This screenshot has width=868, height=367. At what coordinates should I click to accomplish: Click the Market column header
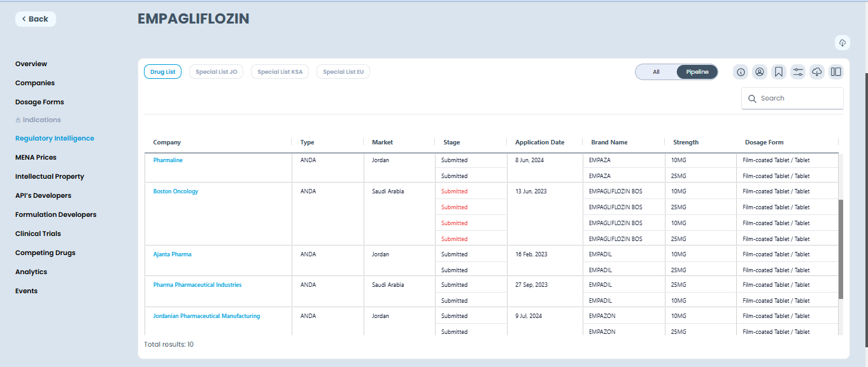point(383,142)
